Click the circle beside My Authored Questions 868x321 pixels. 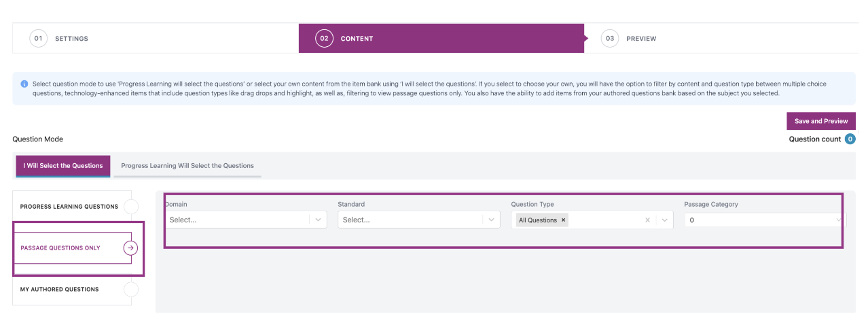131,290
